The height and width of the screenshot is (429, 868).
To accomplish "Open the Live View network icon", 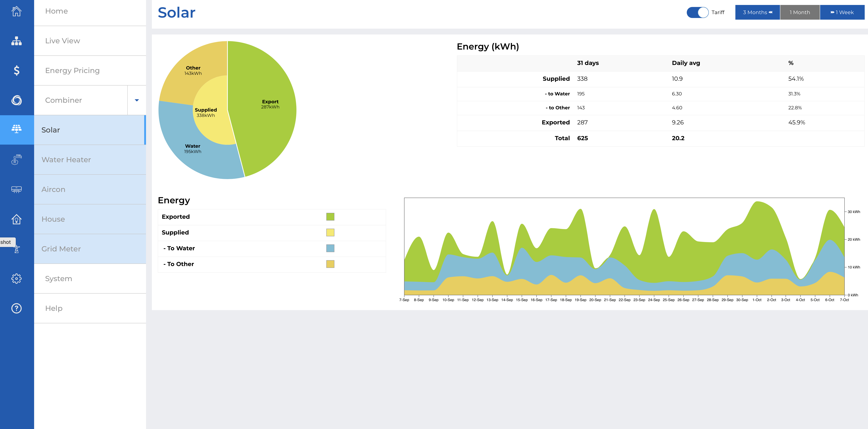I will coord(17,41).
